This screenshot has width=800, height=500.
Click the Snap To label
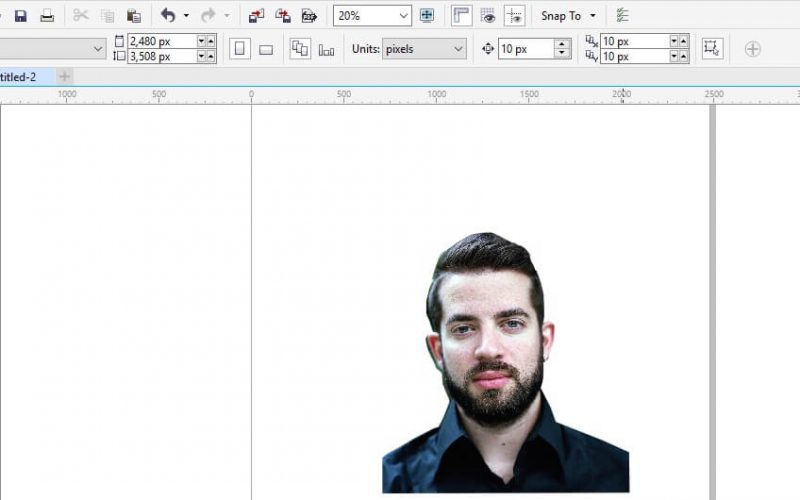click(561, 16)
